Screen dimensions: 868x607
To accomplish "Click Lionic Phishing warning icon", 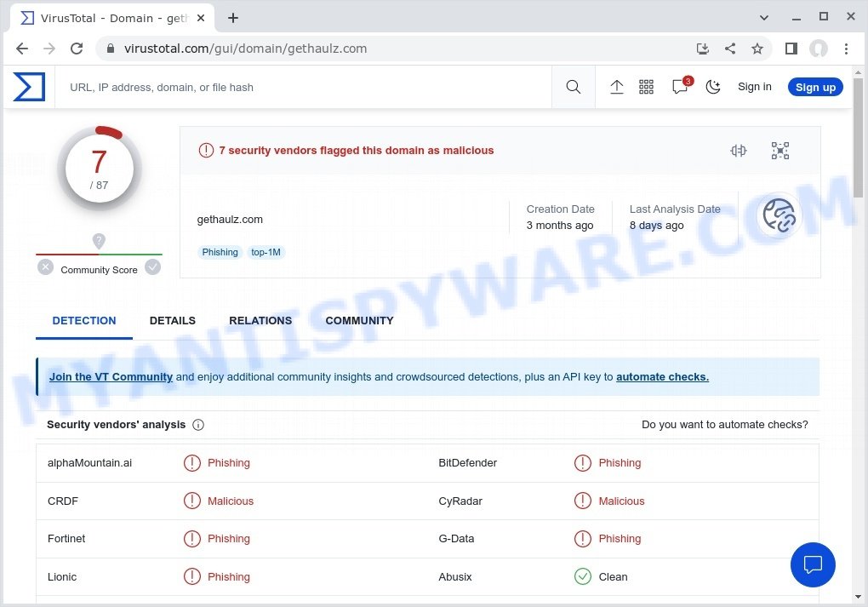I will tap(192, 576).
